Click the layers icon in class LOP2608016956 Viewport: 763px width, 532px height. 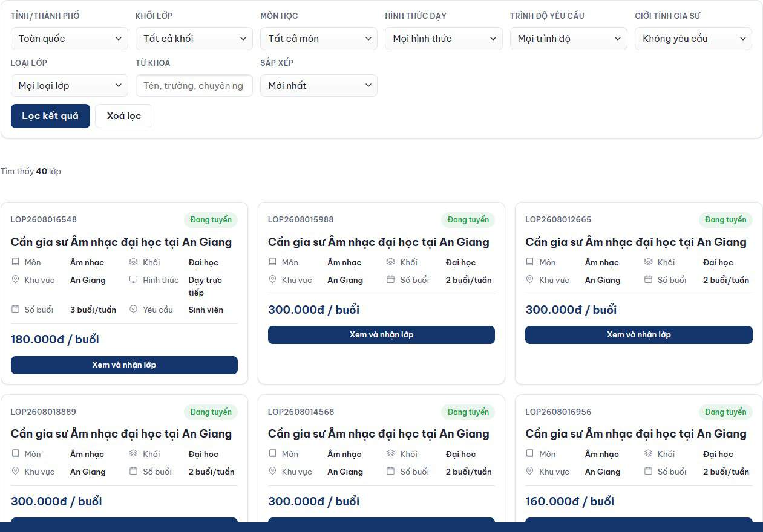(x=649, y=454)
